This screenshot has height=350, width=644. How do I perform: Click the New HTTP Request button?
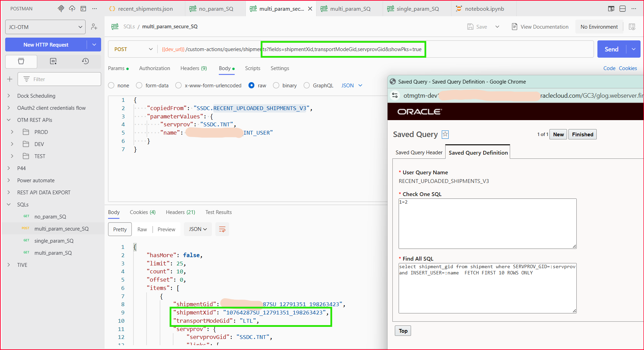(46, 45)
